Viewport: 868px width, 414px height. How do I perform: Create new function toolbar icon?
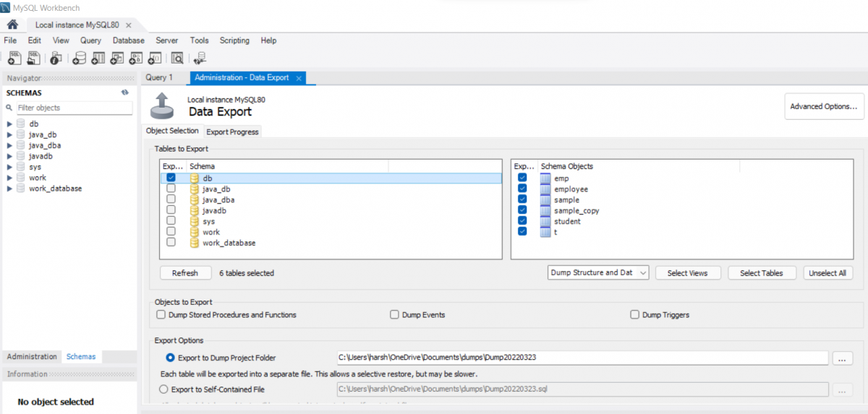155,58
